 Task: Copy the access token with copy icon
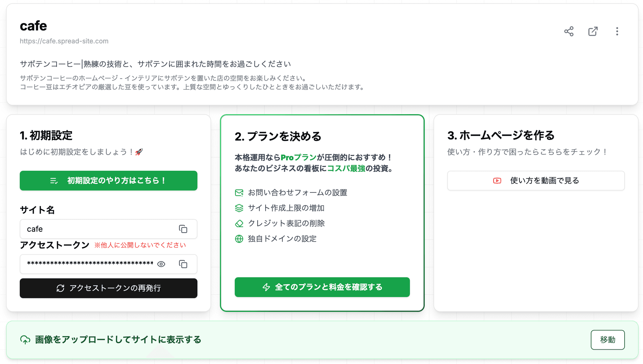[x=183, y=264]
